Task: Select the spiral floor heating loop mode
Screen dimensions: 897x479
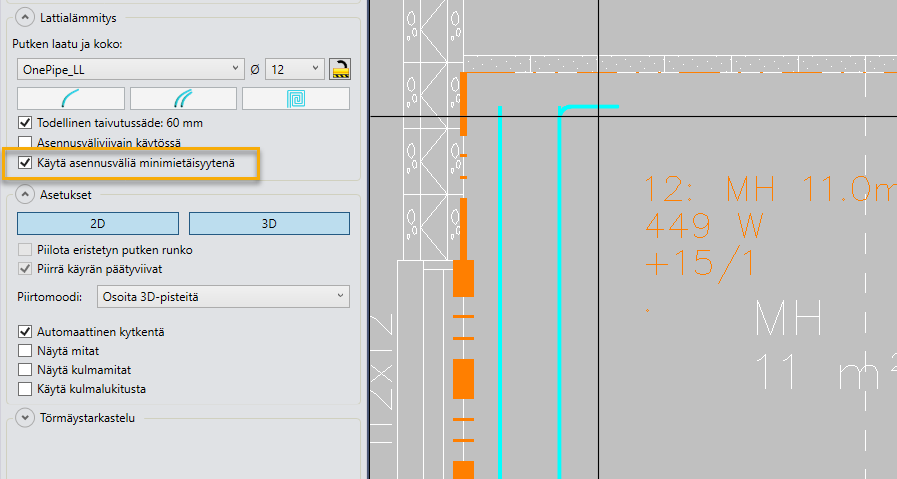Action: pos(296,98)
